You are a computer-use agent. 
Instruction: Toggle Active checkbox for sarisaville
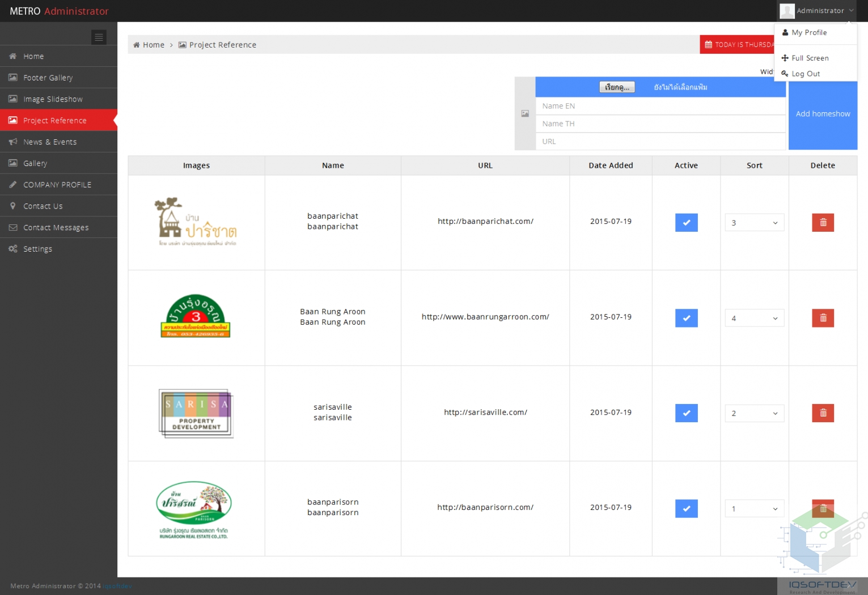[x=686, y=413]
